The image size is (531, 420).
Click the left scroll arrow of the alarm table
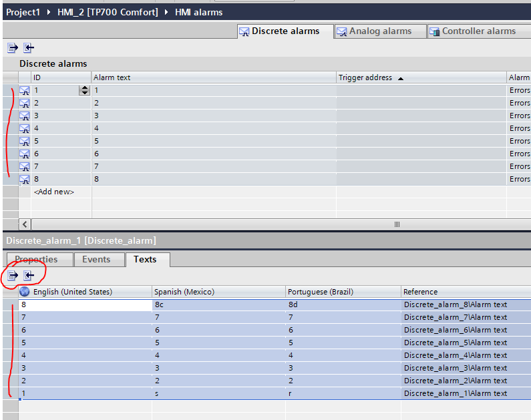[25, 224]
